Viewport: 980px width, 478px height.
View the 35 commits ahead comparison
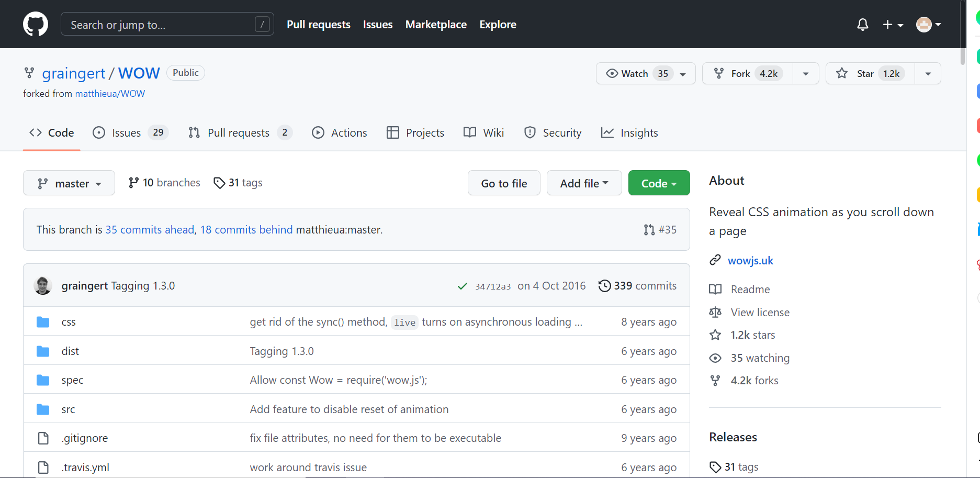point(150,230)
